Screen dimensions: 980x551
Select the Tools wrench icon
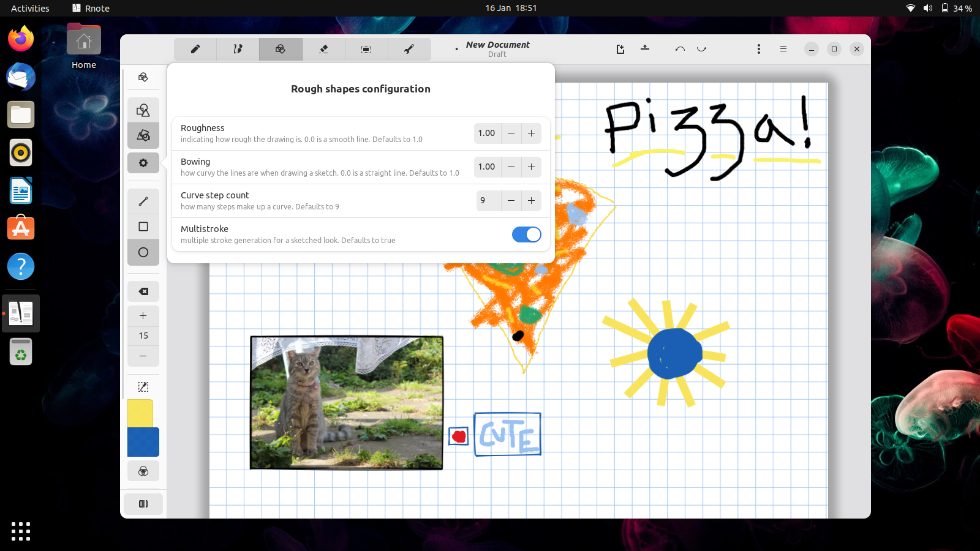point(409,49)
